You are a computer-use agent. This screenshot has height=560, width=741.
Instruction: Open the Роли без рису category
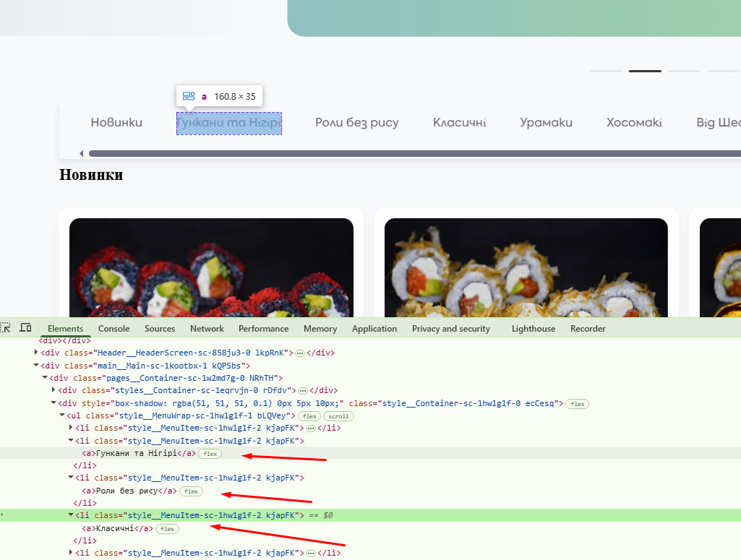click(357, 123)
